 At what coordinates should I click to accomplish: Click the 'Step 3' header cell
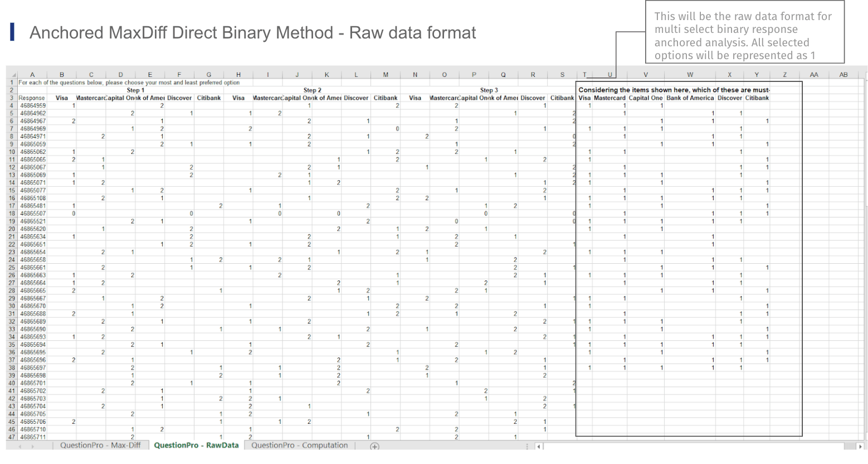(489, 90)
